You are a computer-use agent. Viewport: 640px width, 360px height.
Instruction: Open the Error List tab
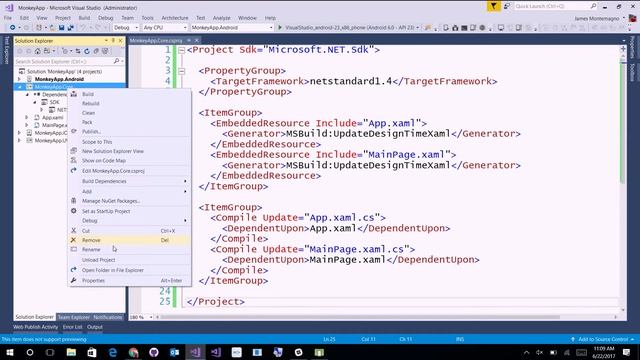(73, 327)
